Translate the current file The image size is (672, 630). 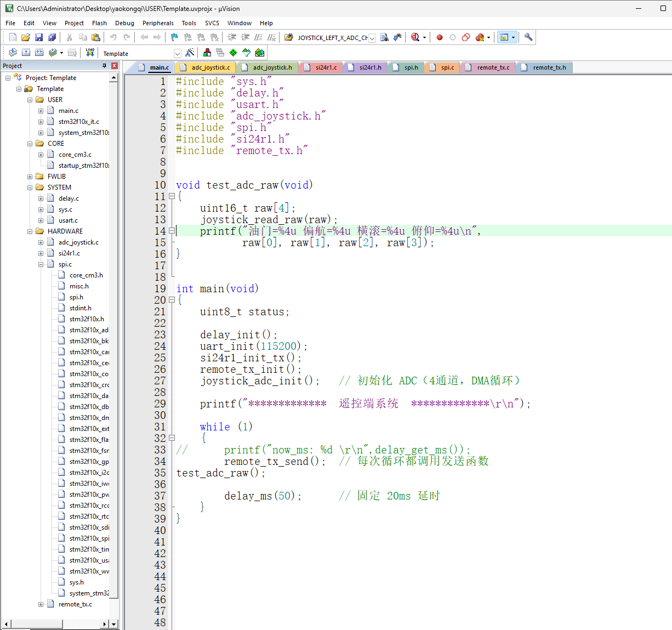coord(13,53)
